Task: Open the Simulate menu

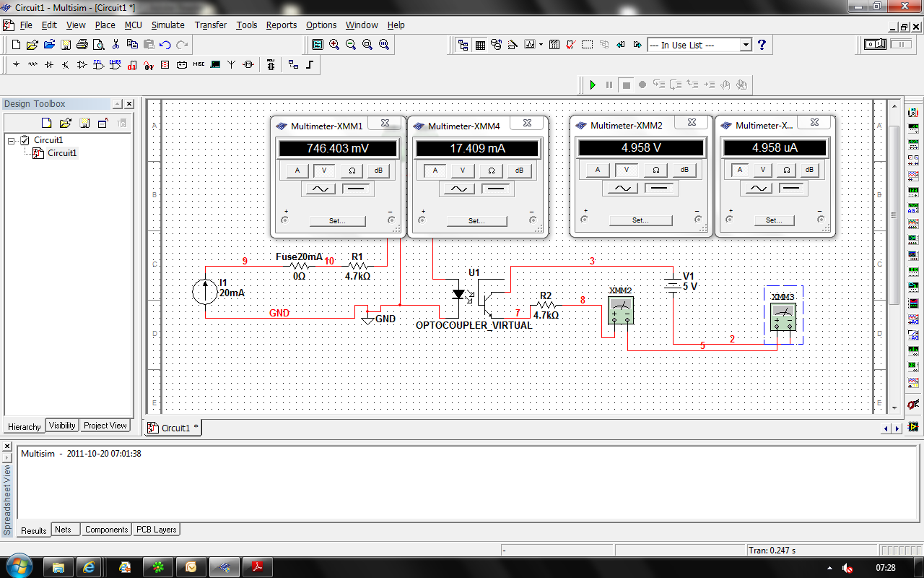Action: 167,25
